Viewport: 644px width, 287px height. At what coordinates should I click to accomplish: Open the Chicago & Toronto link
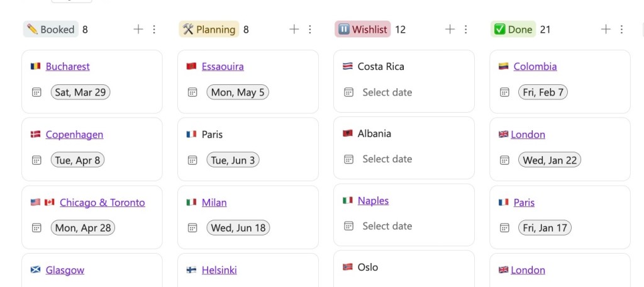click(102, 203)
